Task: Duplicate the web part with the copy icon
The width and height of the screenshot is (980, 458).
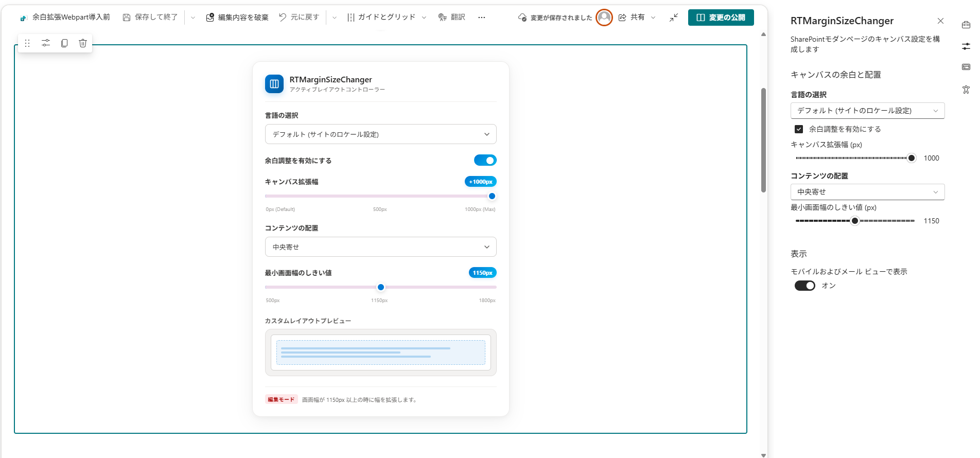Action: 64,43
